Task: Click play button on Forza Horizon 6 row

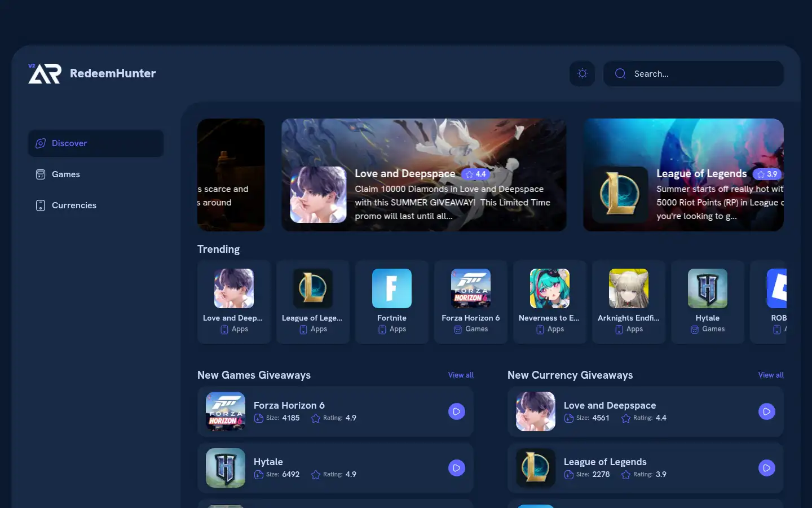Action: tap(457, 411)
